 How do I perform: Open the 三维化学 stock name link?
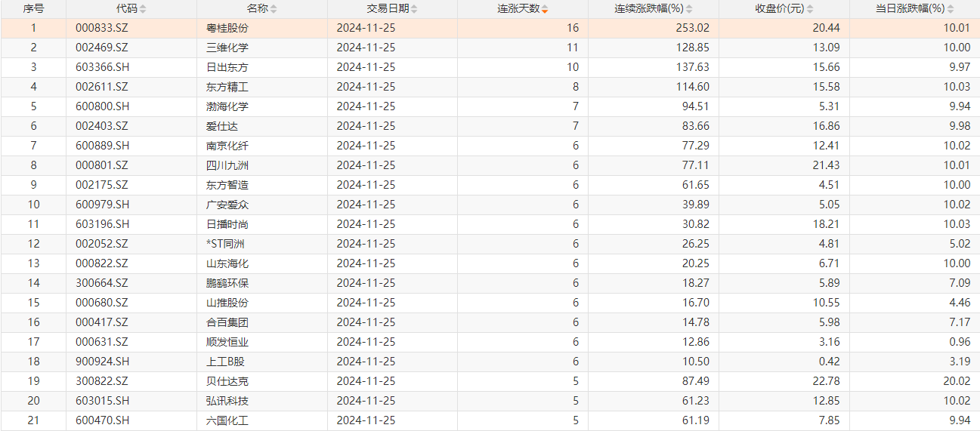tap(227, 48)
